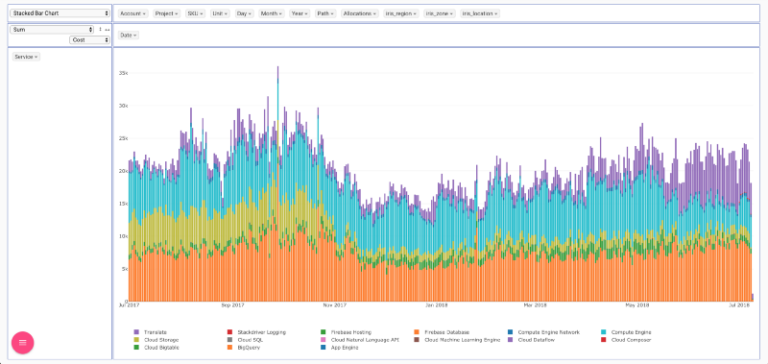This screenshot has height=364, width=768.
Task: Expand the Unit field filter
Action: point(220,14)
